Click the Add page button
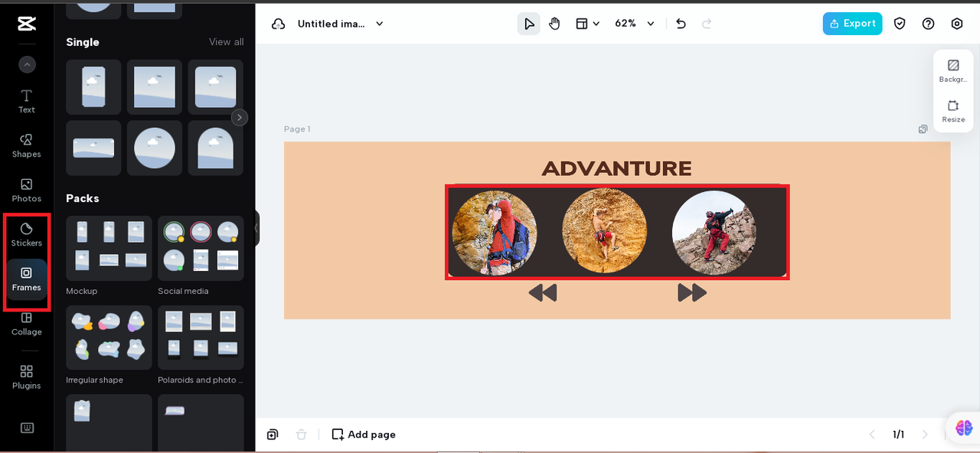The height and width of the screenshot is (453, 980). tap(364, 435)
